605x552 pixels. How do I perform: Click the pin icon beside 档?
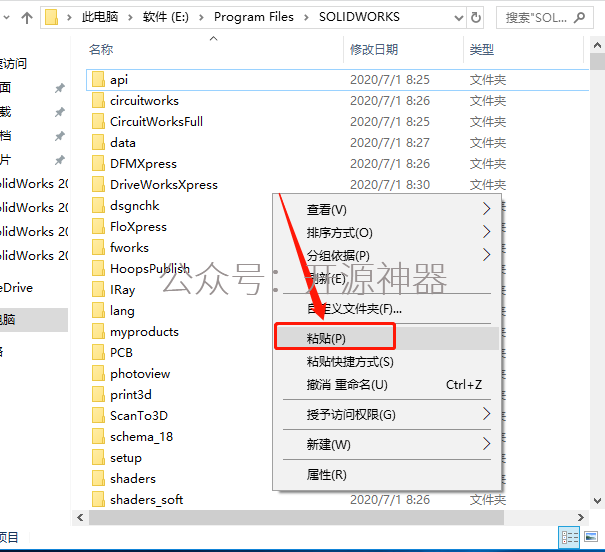point(59,136)
